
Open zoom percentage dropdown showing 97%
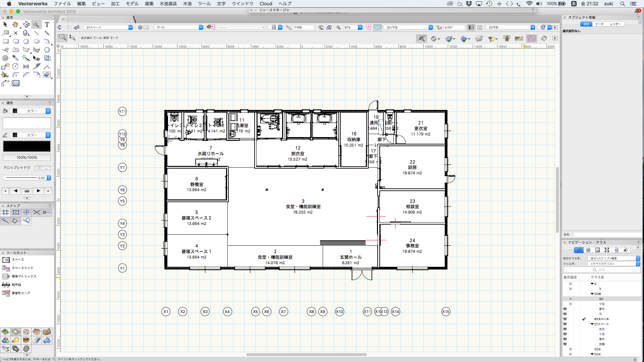point(353,27)
